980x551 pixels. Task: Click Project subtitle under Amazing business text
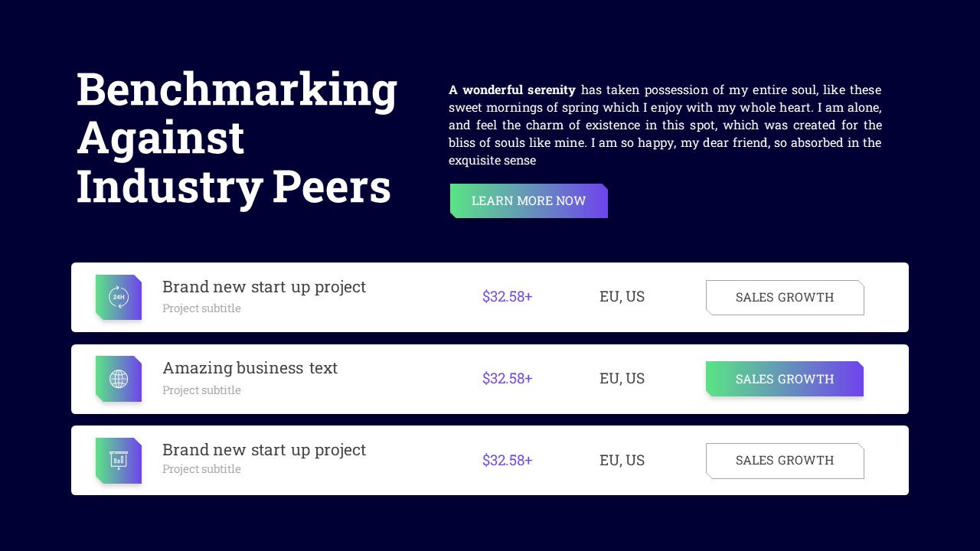point(201,390)
